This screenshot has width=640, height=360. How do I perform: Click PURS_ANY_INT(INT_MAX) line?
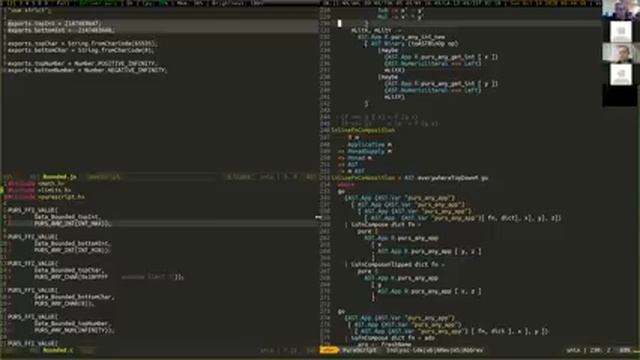[73, 224]
